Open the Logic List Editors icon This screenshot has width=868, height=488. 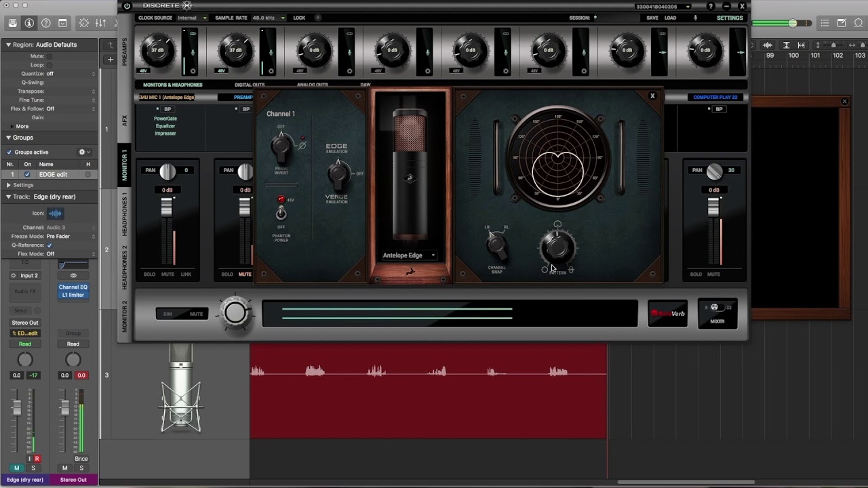click(825, 23)
